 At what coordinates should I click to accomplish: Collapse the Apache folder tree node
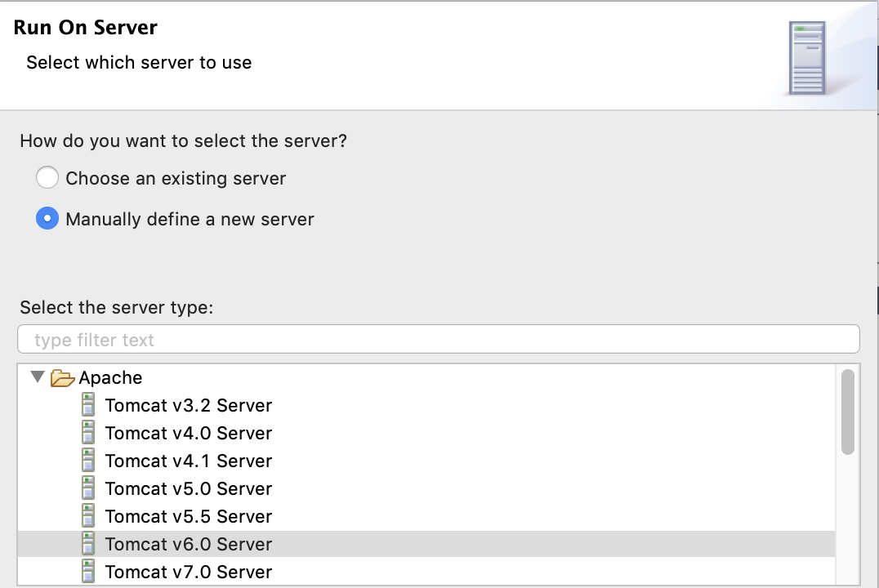click(38, 376)
